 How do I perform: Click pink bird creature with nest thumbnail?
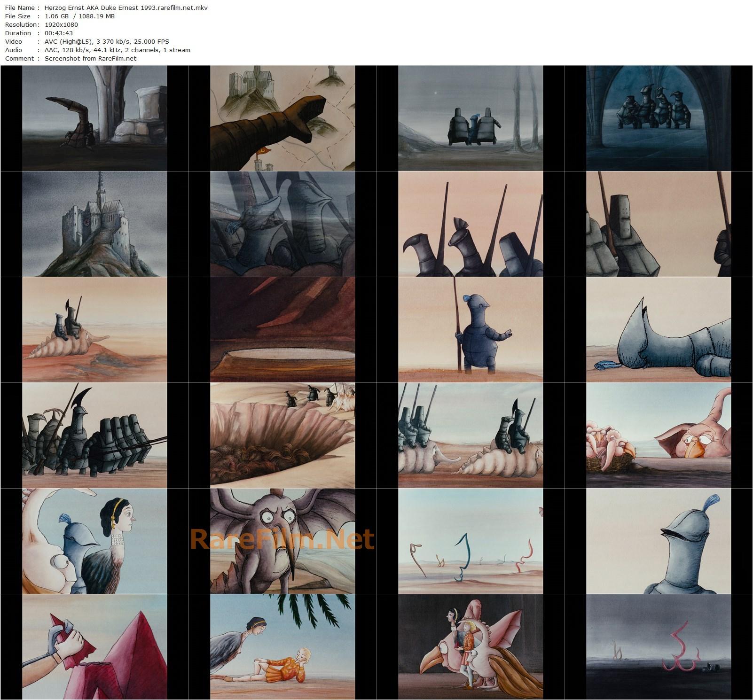tap(659, 435)
